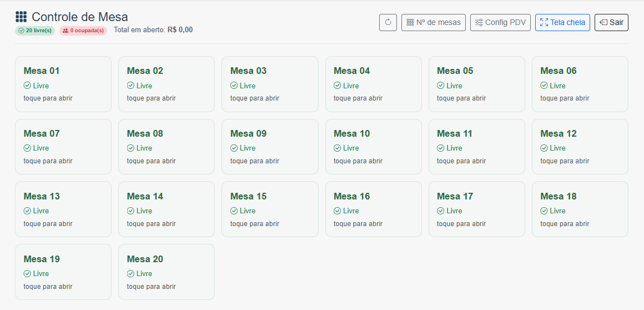Open Mesa 04 card
This screenshot has height=310, width=644.
click(x=373, y=84)
